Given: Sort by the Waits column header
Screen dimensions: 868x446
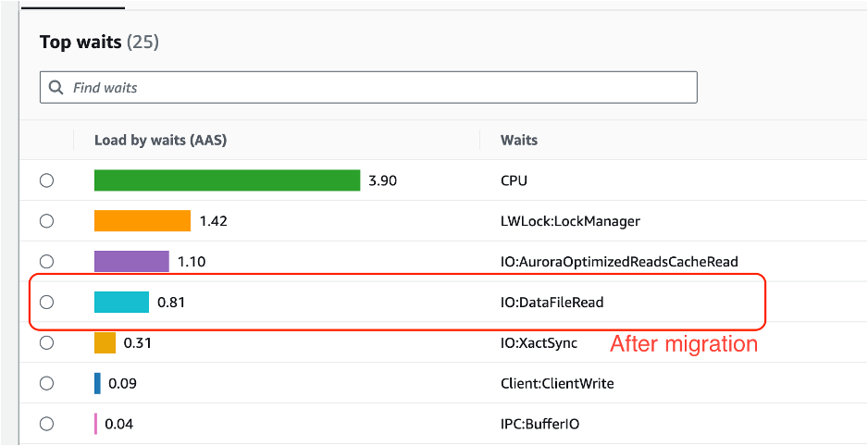Looking at the screenshot, I should (519, 141).
